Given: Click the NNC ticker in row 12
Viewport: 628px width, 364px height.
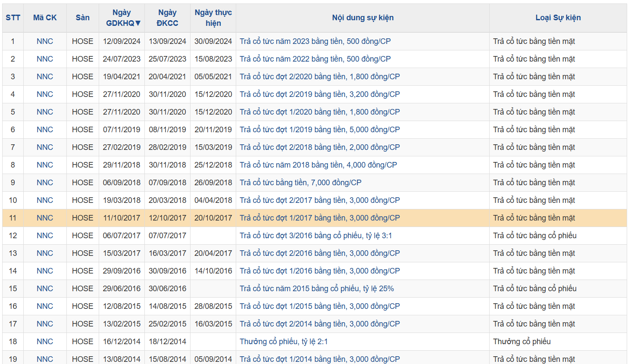Looking at the screenshot, I should (45, 236).
